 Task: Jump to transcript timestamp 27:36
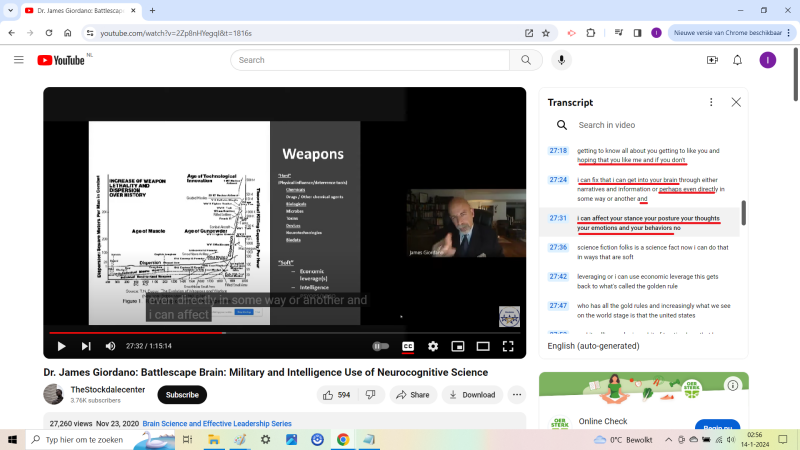[x=558, y=247]
